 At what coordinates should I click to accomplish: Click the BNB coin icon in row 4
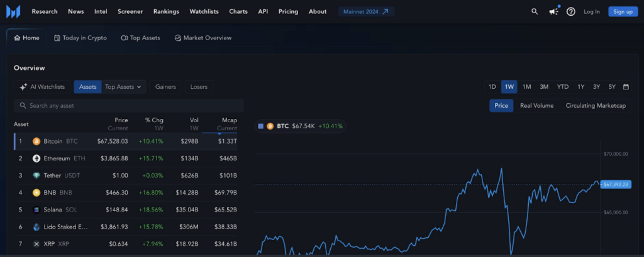36,193
